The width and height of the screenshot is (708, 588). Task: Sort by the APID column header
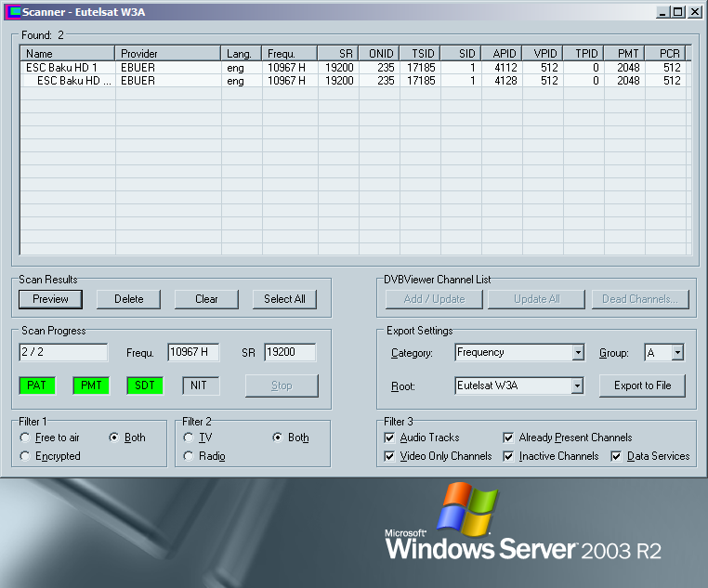coord(502,53)
